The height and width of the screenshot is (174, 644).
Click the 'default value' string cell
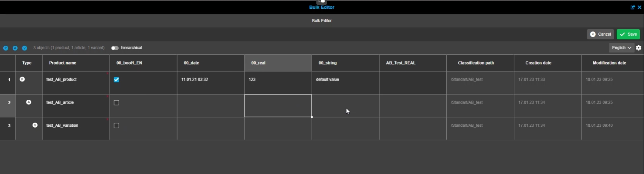tap(346, 83)
